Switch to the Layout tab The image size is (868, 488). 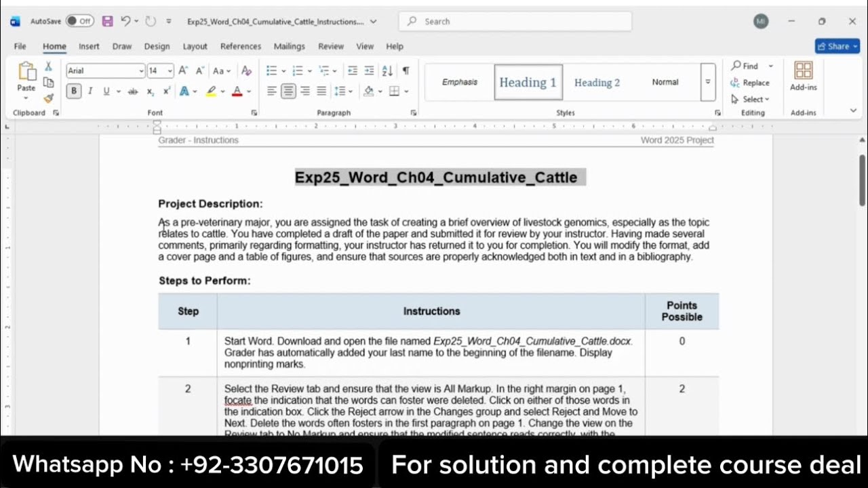(x=195, y=46)
